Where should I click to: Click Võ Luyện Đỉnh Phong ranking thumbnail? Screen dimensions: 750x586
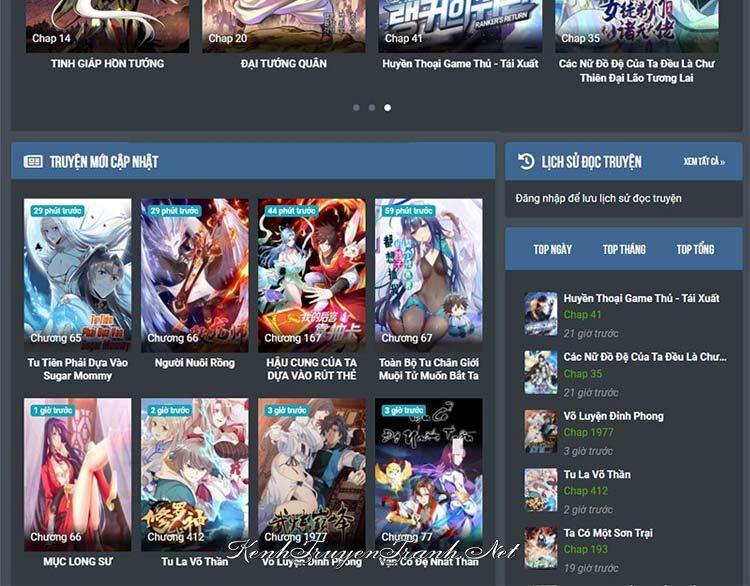click(x=541, y=431)
